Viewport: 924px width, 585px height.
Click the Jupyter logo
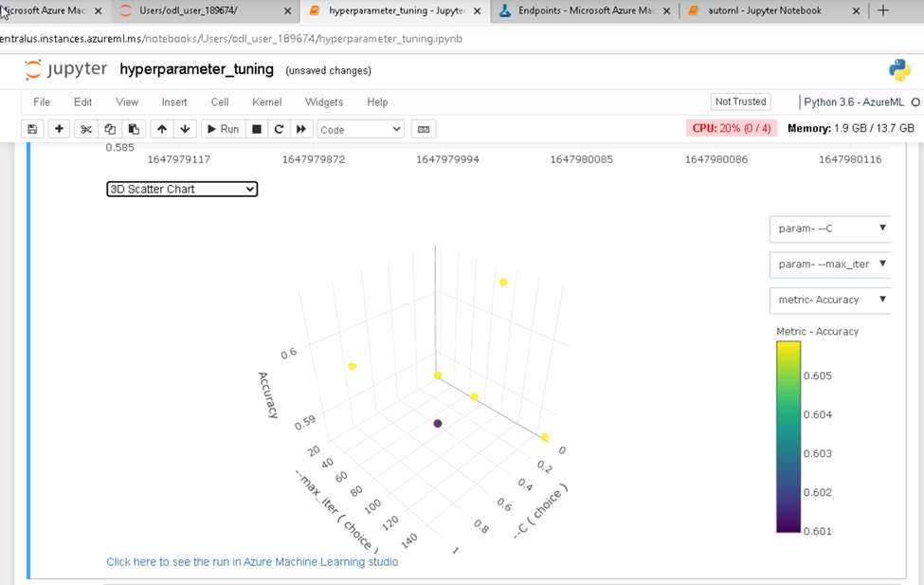click(x=65, y=69)
